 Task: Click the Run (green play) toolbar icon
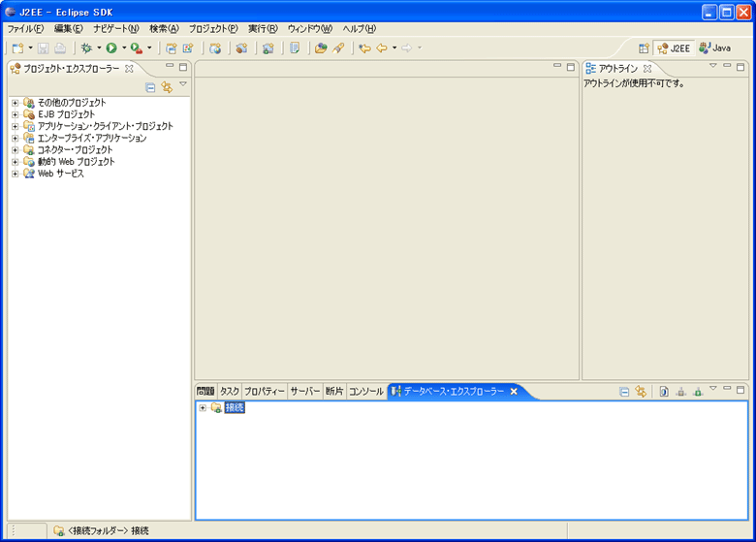tap(111, 48)
